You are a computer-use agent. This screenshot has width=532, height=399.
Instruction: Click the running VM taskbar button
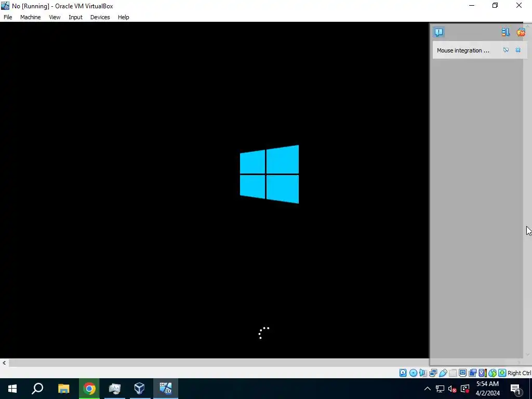coord(166,389)
